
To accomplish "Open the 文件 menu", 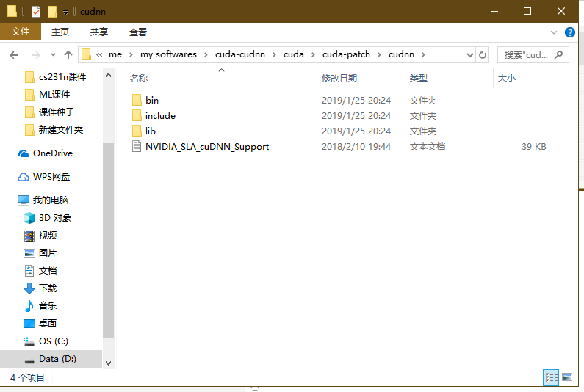I will point(21,32).
